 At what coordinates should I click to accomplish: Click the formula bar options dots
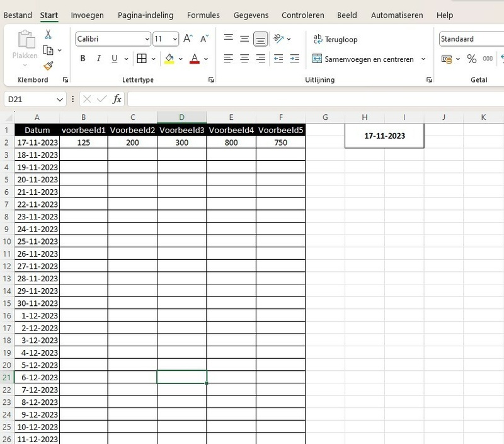tap(73, 99)
